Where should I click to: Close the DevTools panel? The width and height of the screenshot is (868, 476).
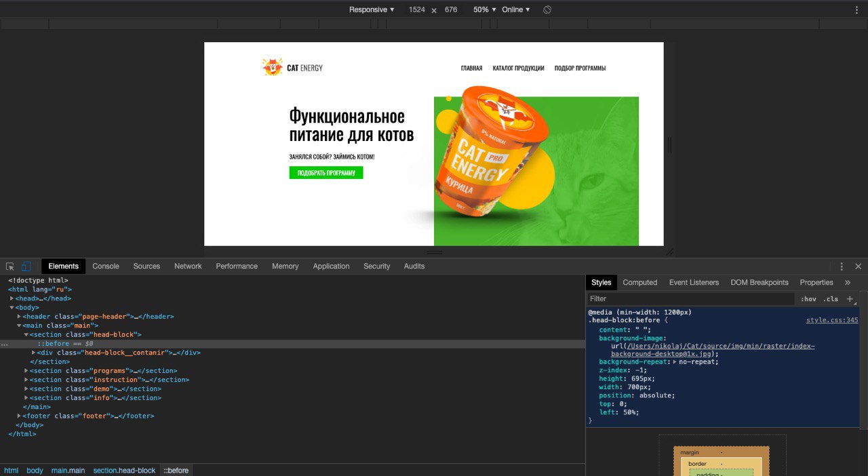click(x=859, y=266)
